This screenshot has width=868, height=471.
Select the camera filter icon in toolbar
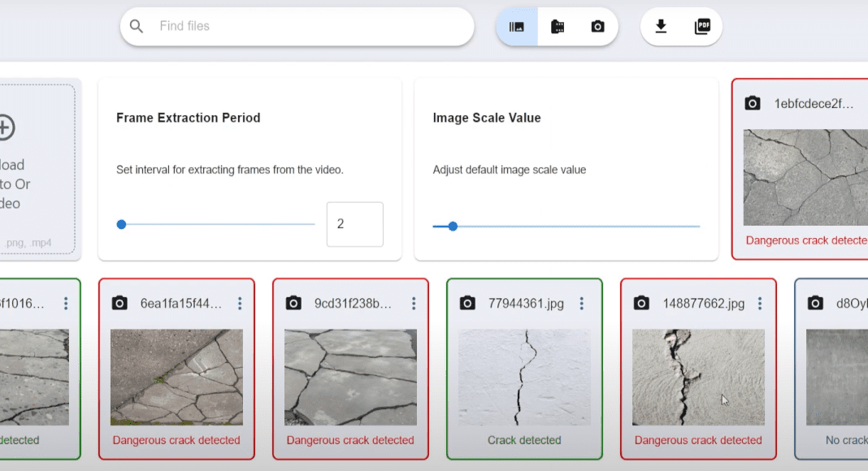[x=597, y=27]
